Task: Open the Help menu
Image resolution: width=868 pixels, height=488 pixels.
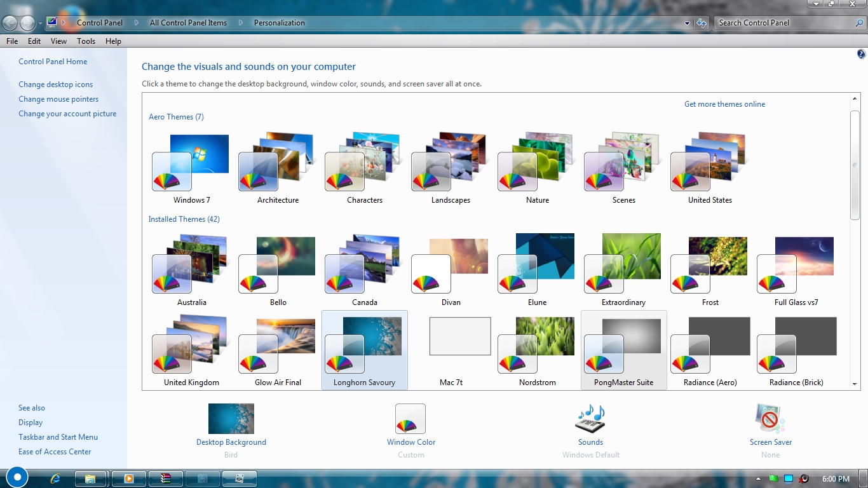Action: pyautogui.click(x=113, y=41)
